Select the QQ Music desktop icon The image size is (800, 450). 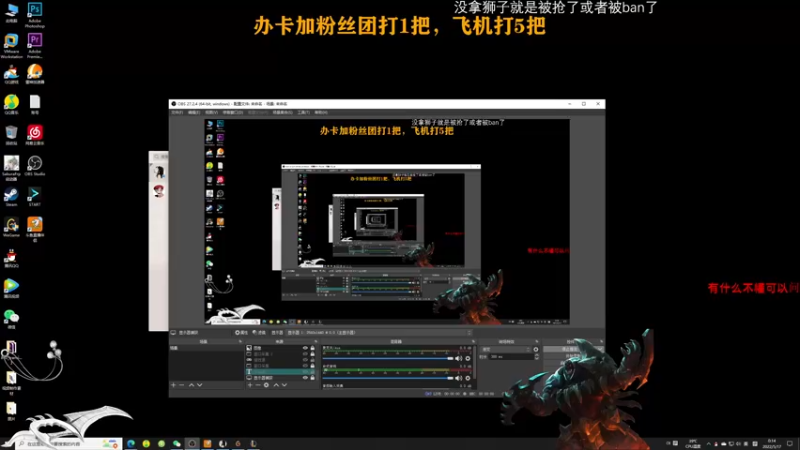(x=11, y=105)
